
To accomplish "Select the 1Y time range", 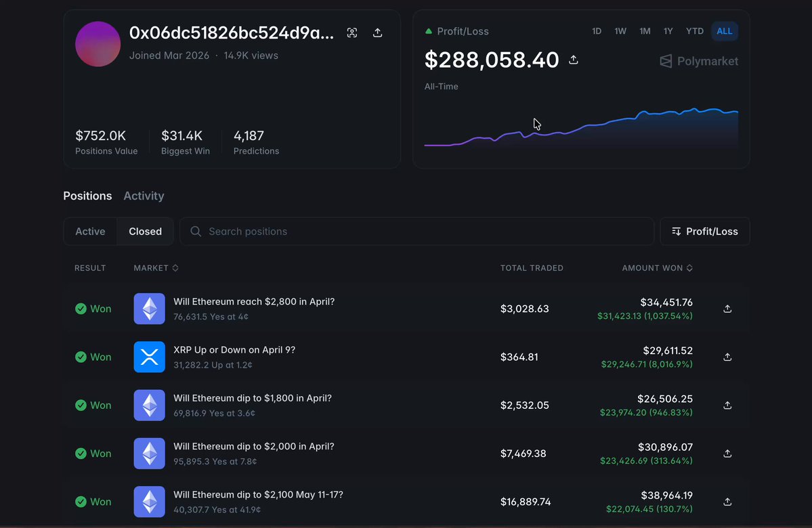I will point(668,31).
